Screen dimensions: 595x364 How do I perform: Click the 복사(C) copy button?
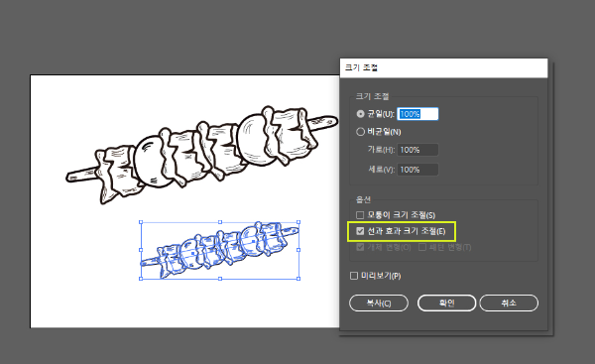(379, 303)
